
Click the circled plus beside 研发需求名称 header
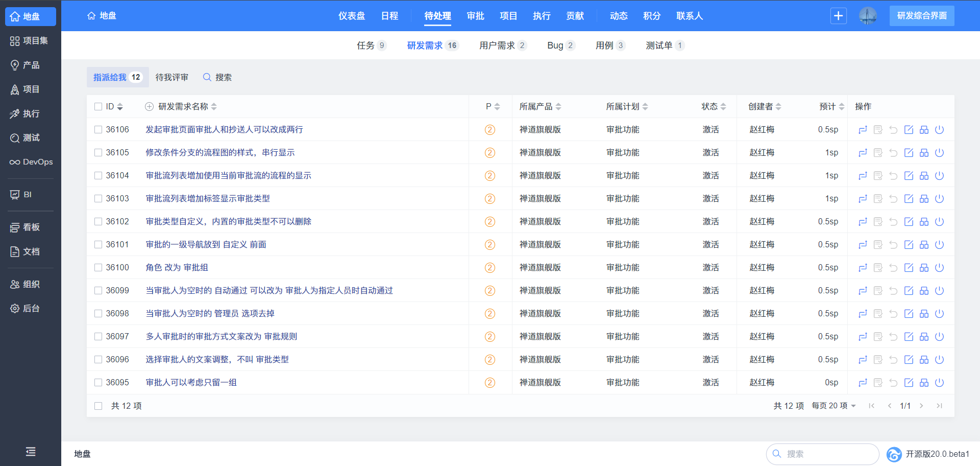coord(149,107)
